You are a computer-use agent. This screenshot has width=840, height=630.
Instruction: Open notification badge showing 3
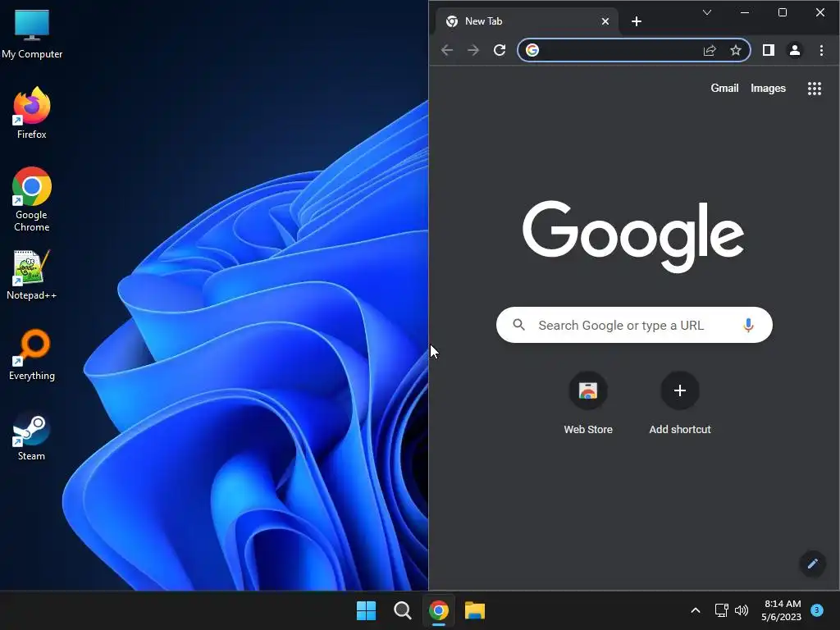point(817,609)
